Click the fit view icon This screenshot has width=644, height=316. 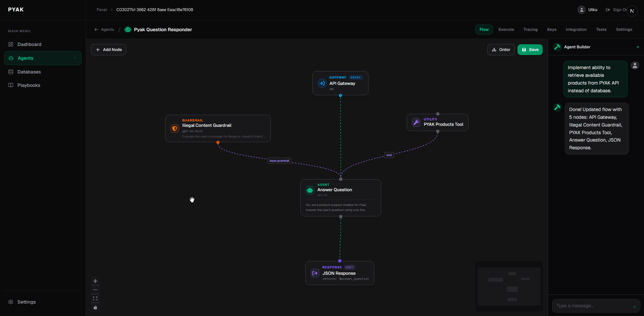pyautogui.click(x=95, y=299)
